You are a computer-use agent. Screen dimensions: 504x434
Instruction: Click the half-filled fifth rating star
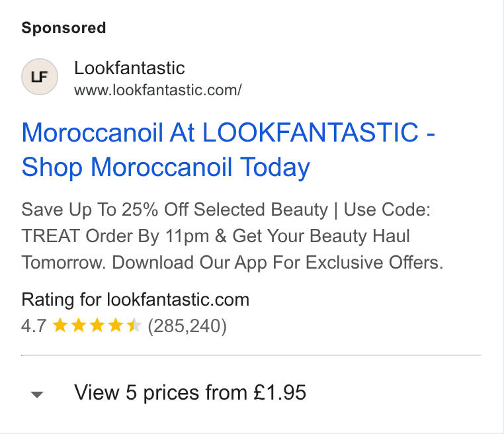point(134,325)
